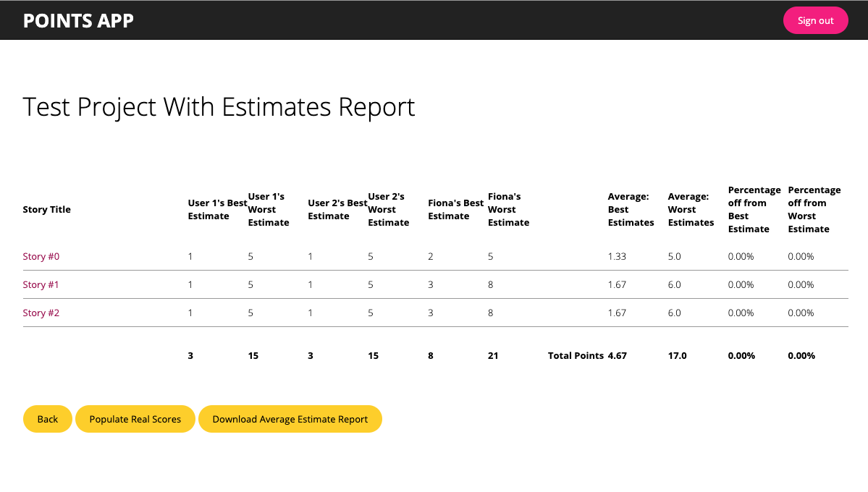Click the Sign out button
The image size is (868, 492).
coord(815,20)
